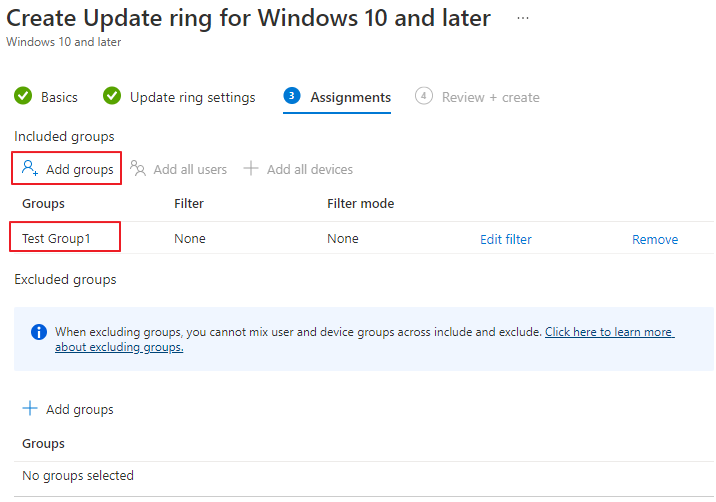Choose Add all users
The width and height of the screenshot is (716, 502).
[x=179, y=169]
